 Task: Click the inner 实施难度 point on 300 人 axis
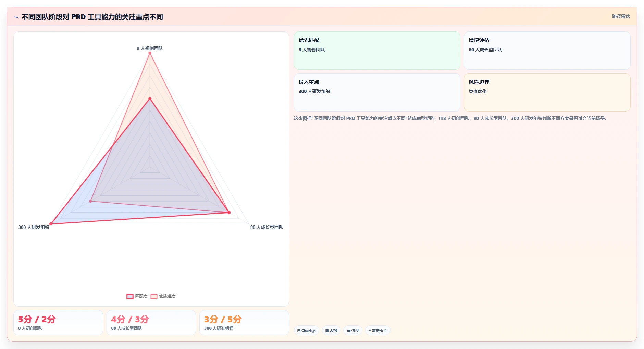click(x=90, y=201)
